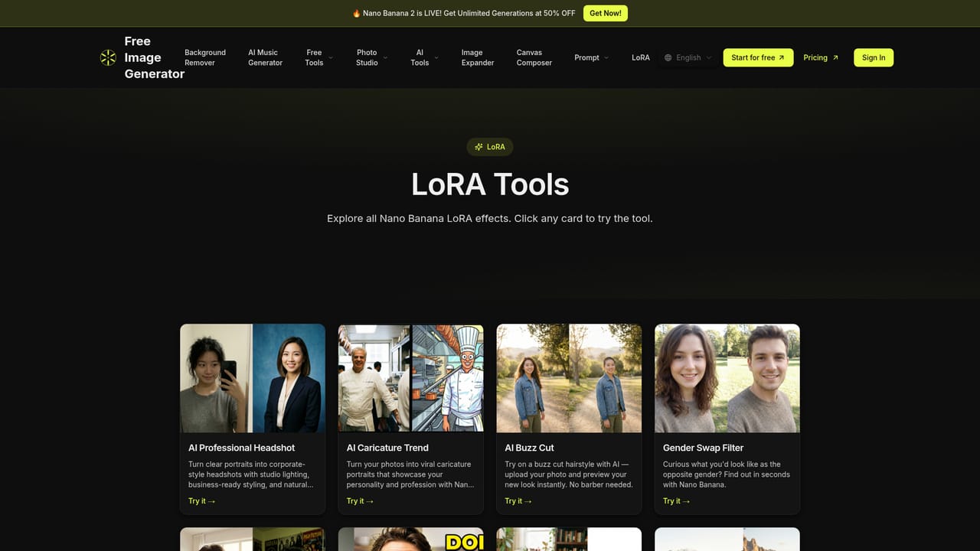Click Try it under Gender Swap Filter
The image size is (980, 551).
(x=676, y=500)
